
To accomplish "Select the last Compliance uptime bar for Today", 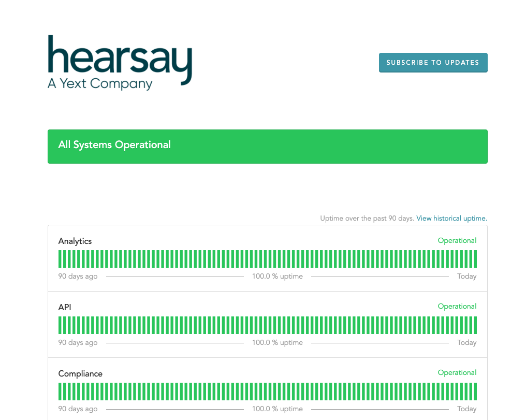I will point(475,392).
